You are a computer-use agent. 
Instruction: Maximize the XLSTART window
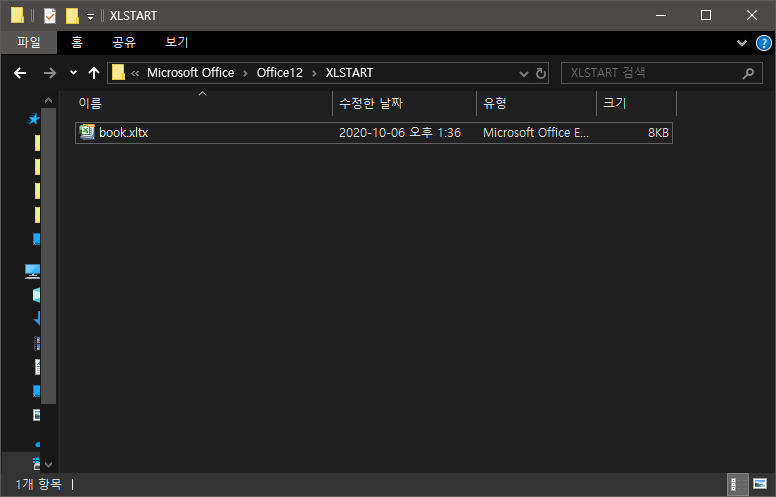tap(706, 15)
